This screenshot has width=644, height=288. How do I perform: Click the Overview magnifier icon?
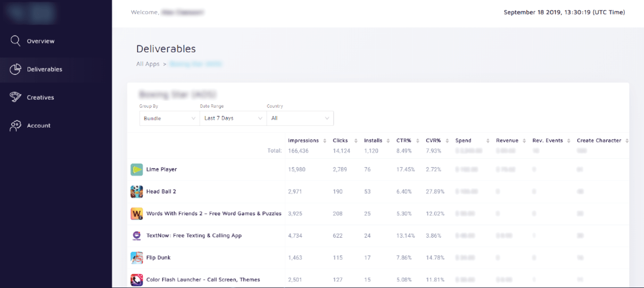[16, 41]
